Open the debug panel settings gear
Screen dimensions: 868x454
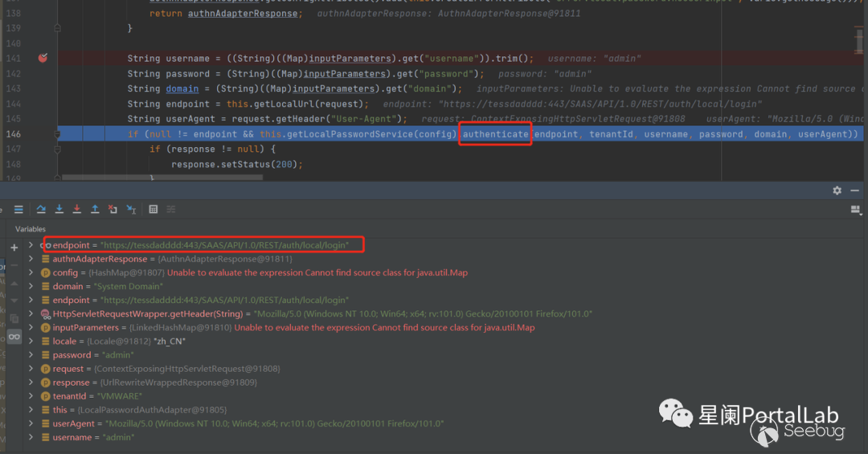point(837,190)
